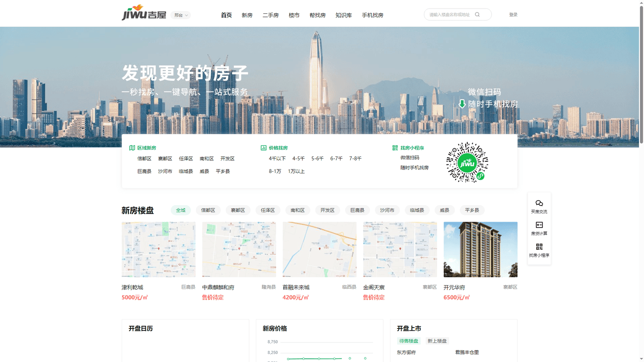Go to 首页 in navigation
644x362 pixels.
pos(226,15)
